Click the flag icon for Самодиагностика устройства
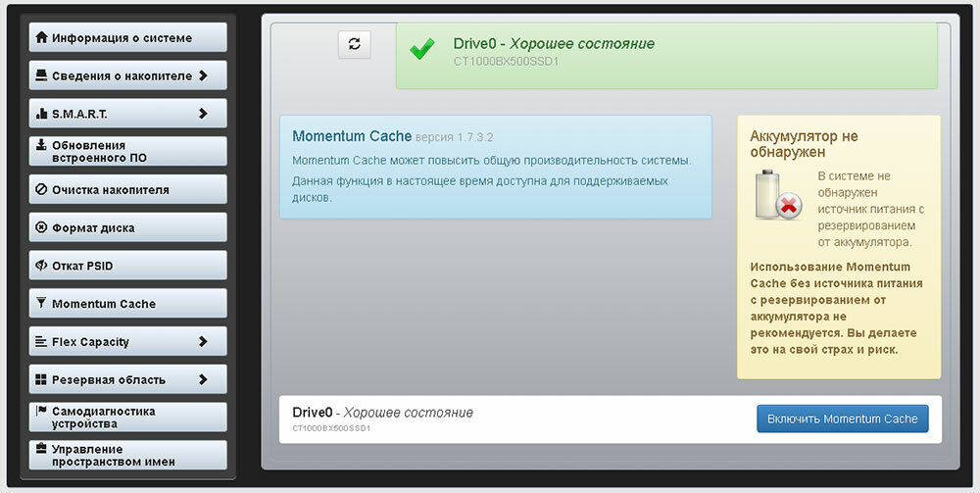The height and width of the screenshot is (493, 980). pos(41,411)
